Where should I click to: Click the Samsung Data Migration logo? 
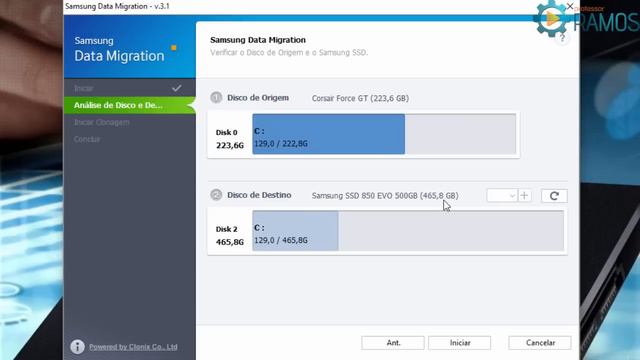[x=125, y=49]
